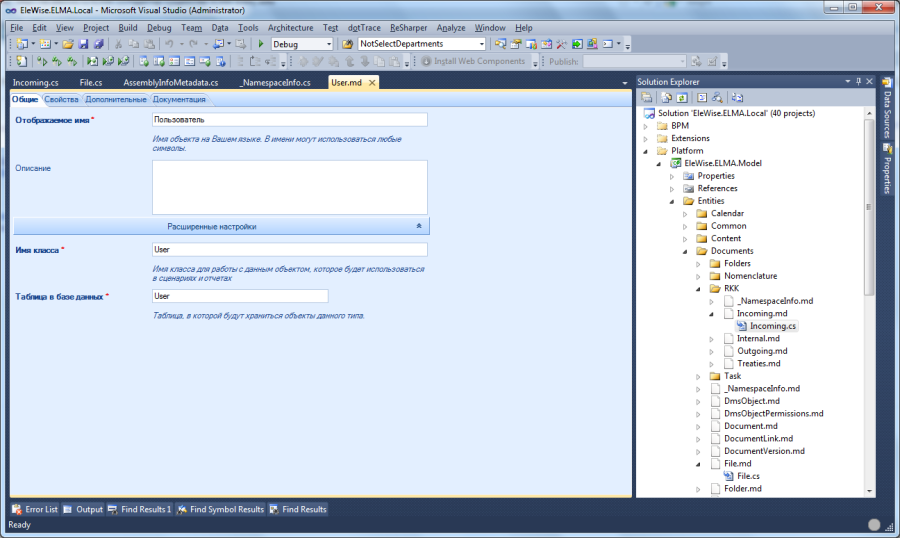Open the Data Sources side tab
Screen dimensions: 900x538
tap(887, 108)
